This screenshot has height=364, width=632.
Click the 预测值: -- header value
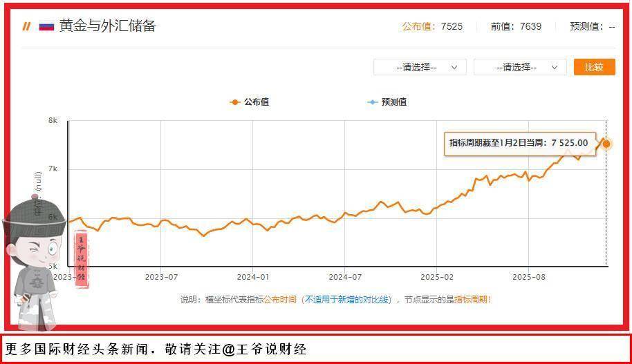592,26
